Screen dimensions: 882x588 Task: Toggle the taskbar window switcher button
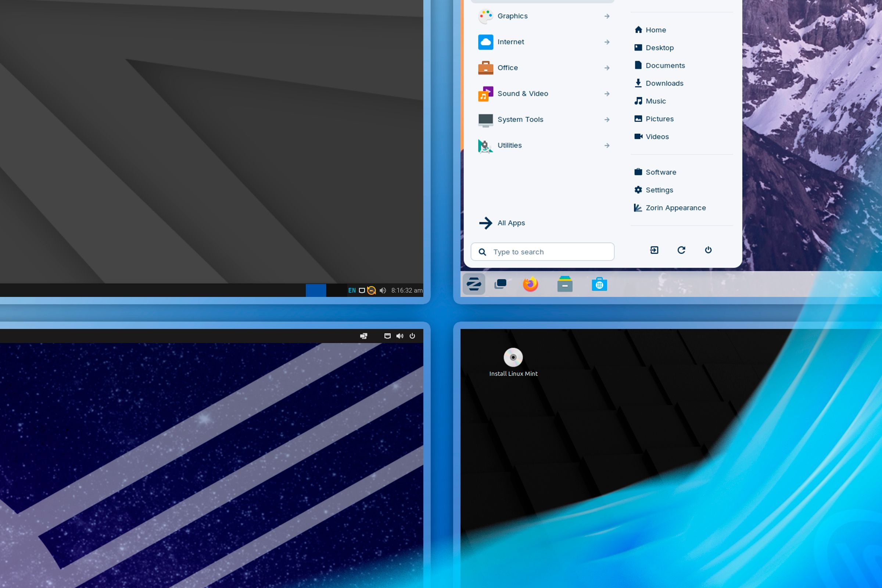[x=501, y=283]
